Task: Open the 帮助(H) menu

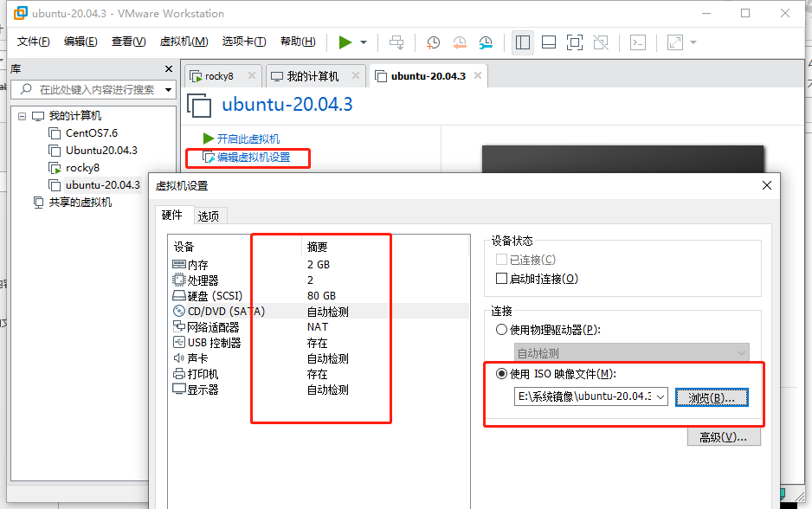Action: [x=298, y=42]
